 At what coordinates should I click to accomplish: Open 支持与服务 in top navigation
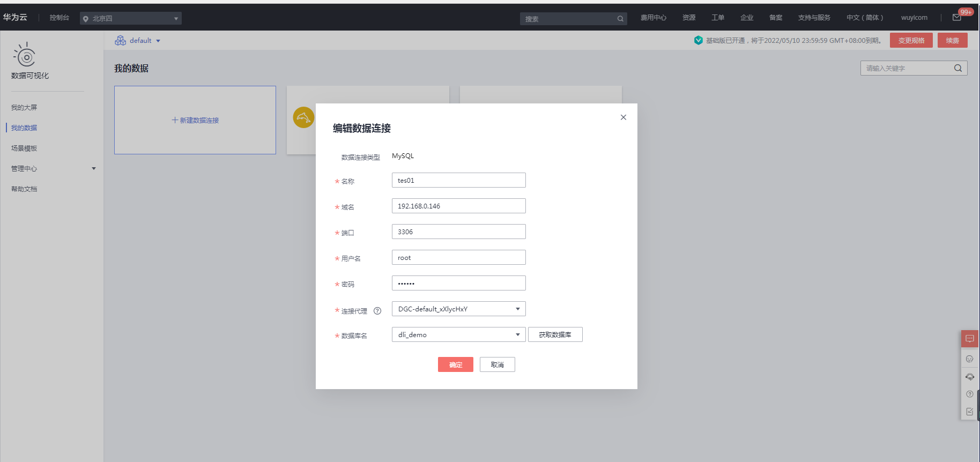pos(814,18)
